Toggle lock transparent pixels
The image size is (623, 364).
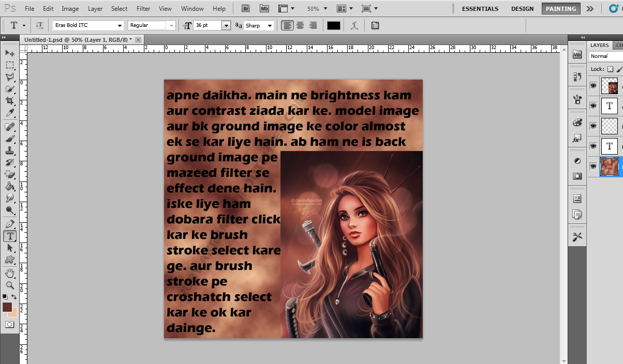click(610, 69)
